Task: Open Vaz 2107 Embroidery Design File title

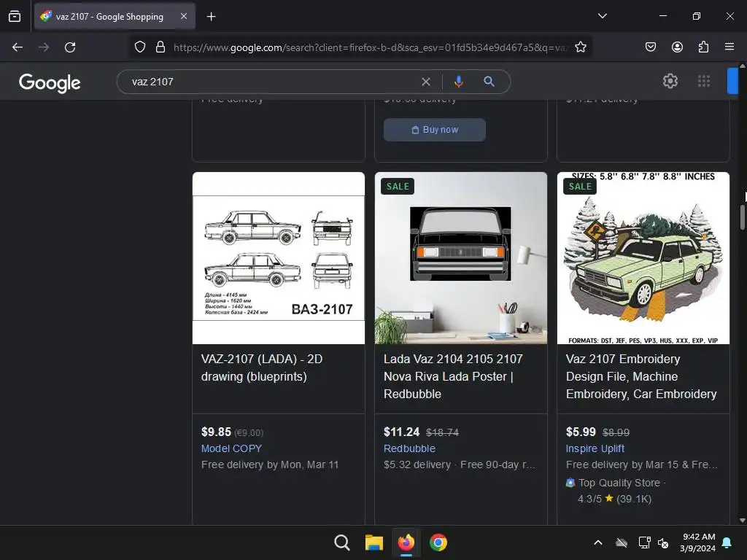Action: point(641,376)
